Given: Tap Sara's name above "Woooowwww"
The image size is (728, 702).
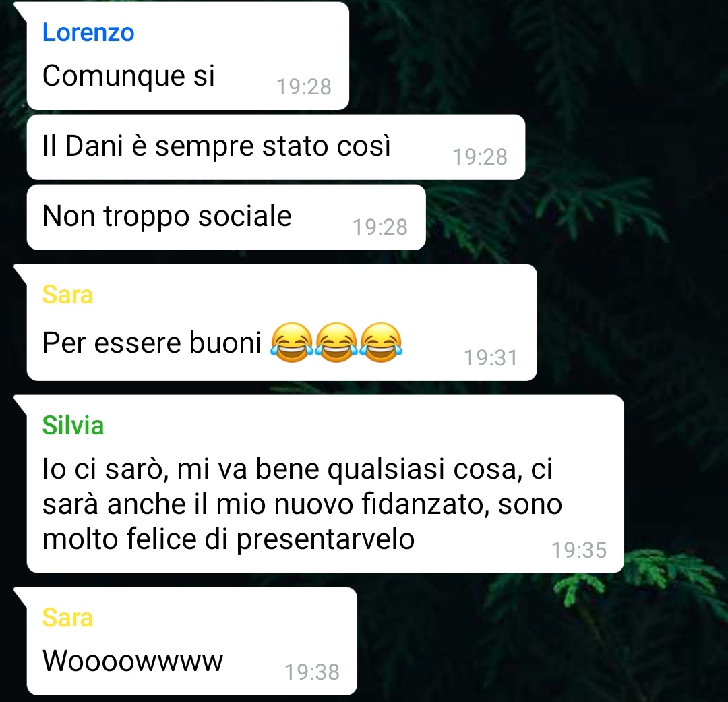Looking at the screenshot, I should tap(68, 618).
